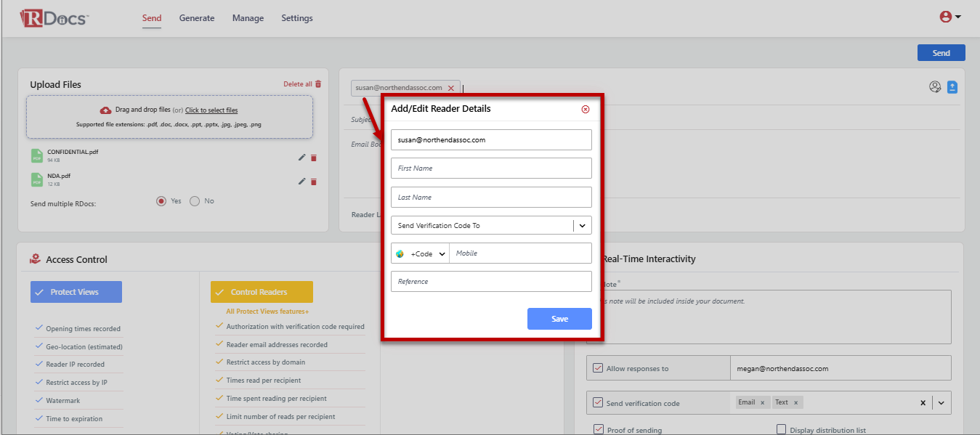Open the +Code country code selector
Viewport: 980px width, 435px height.
(421, 253)
